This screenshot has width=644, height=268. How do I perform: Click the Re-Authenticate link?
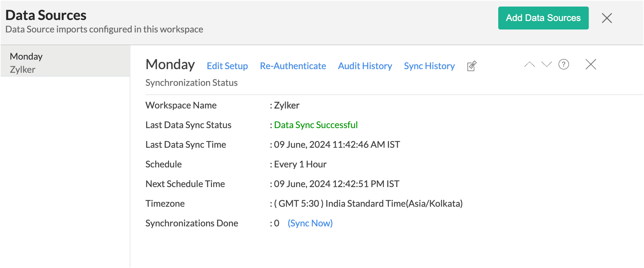tap(293, 66)
